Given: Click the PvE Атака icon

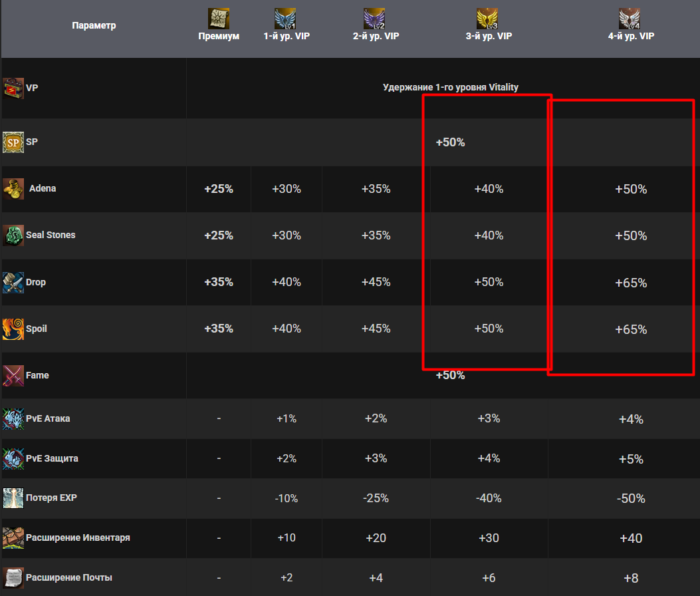Looking at the screenshot, I should (x=13, y=419).
